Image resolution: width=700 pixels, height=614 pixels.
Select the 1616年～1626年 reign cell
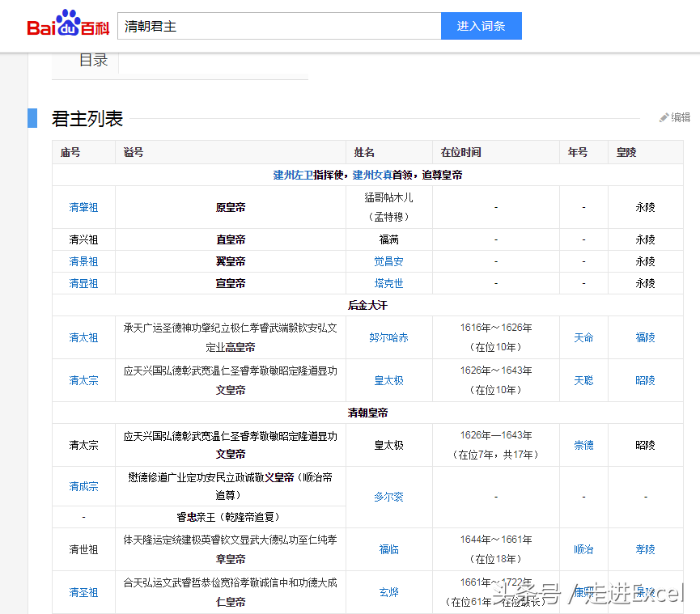pos(496,337)
